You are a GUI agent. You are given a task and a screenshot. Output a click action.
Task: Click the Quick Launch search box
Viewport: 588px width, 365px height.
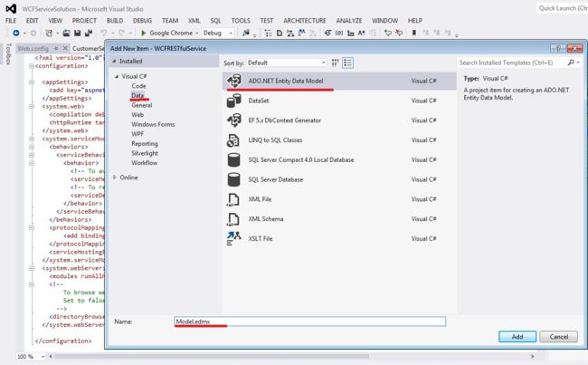[x=562, y=8]
